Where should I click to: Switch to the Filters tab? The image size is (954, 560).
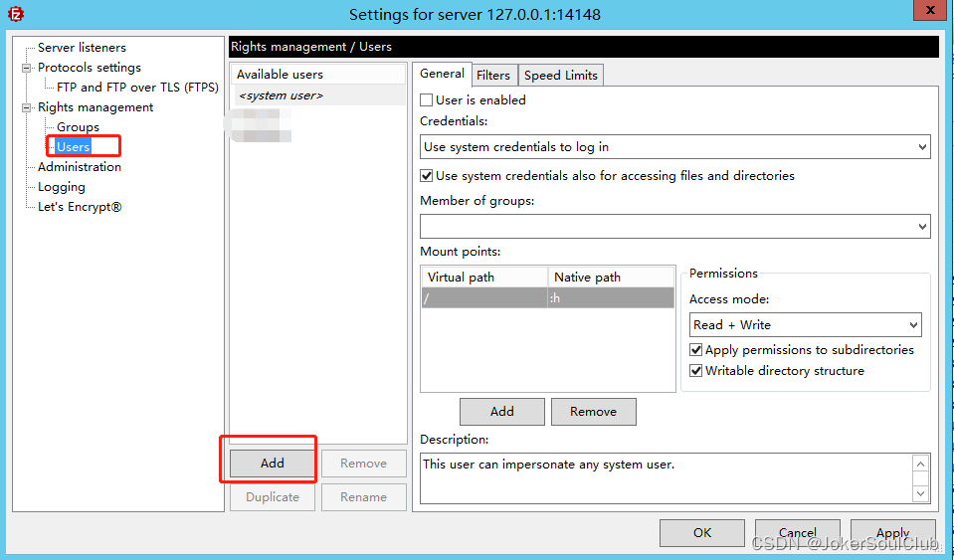(493, 75)
